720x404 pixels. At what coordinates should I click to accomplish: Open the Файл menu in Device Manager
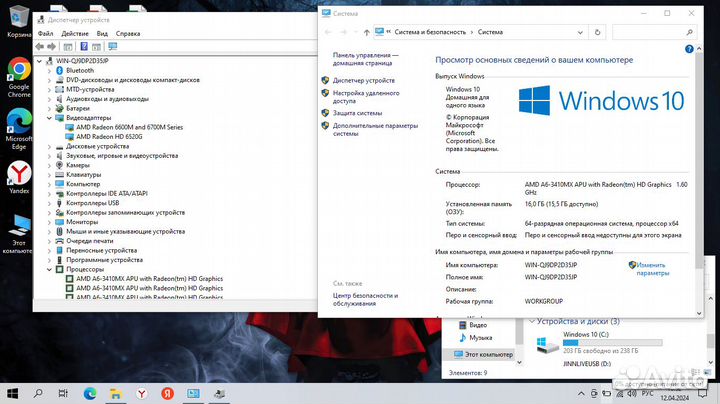[x=45, y=34]
